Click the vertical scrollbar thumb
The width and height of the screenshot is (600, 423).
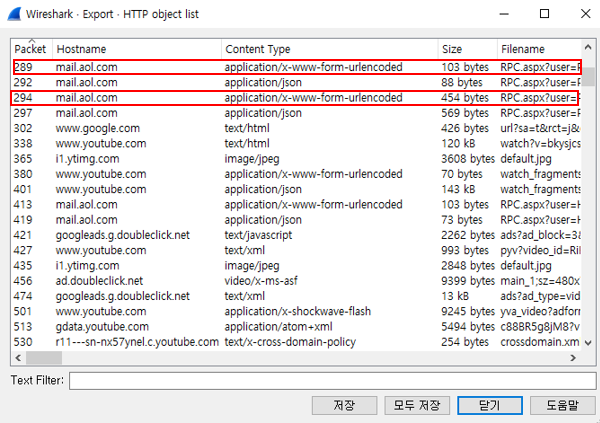tap(588, 77)
